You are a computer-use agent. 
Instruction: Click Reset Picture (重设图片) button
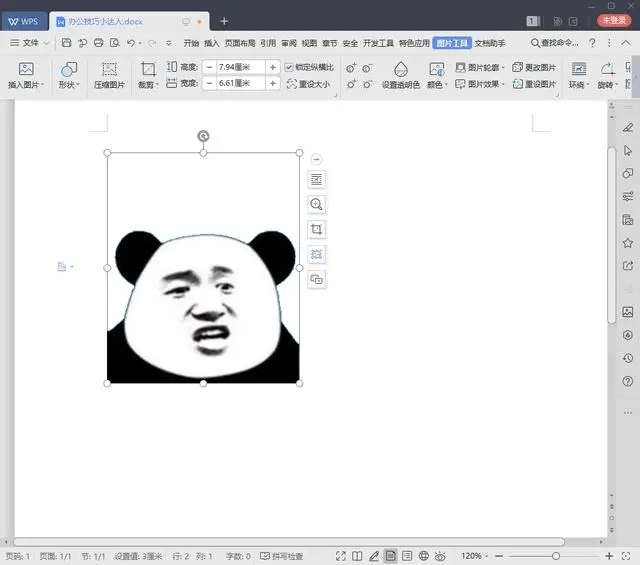(x=534, y=84)
